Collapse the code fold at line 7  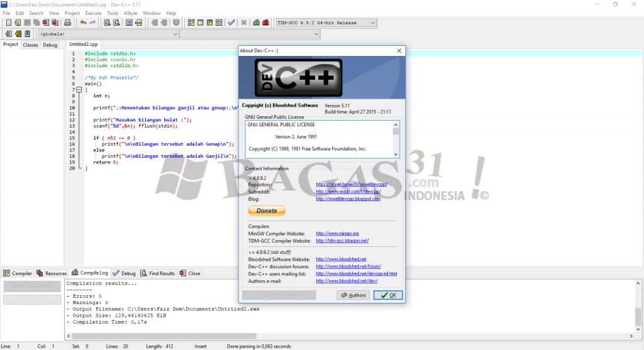(79, 89)
